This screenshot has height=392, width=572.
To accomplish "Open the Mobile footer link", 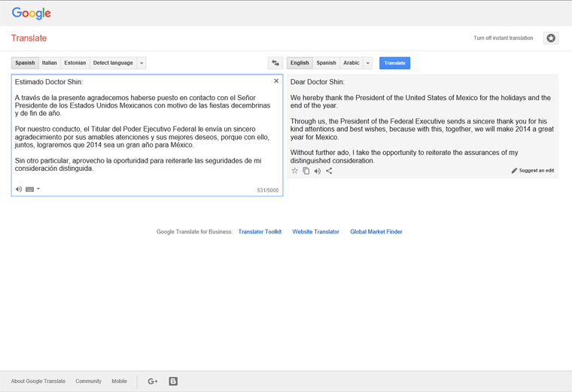I will tap(119, 381).
